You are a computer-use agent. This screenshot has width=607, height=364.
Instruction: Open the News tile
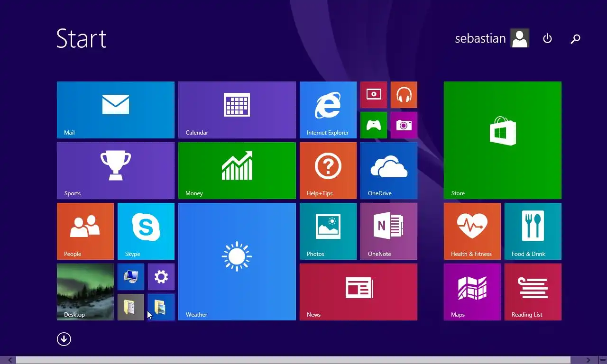click(359, 292)
